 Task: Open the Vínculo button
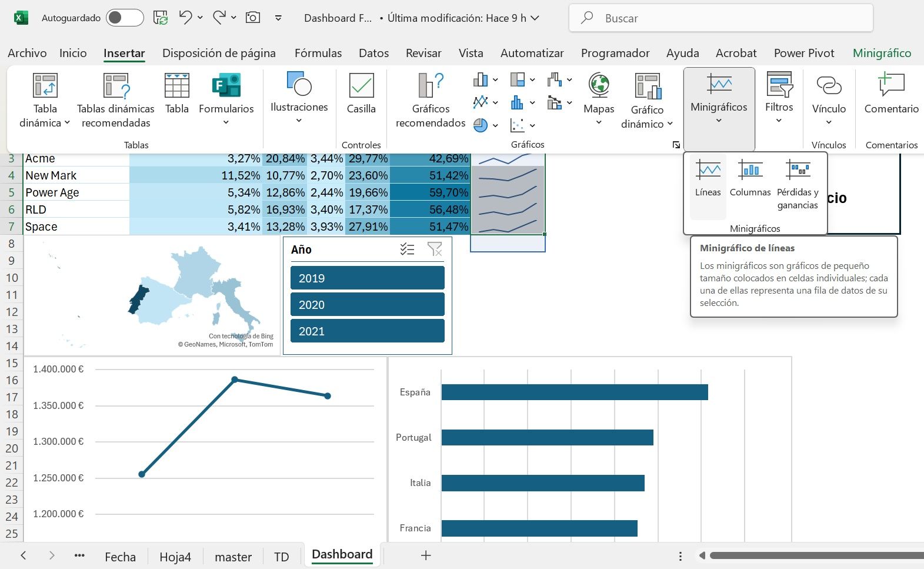coord(829,99)
